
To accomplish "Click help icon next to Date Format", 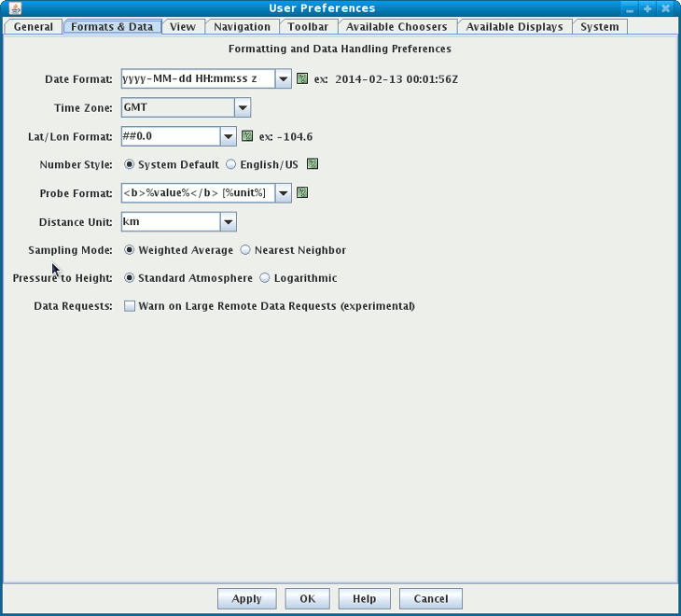I will point(302,79).
